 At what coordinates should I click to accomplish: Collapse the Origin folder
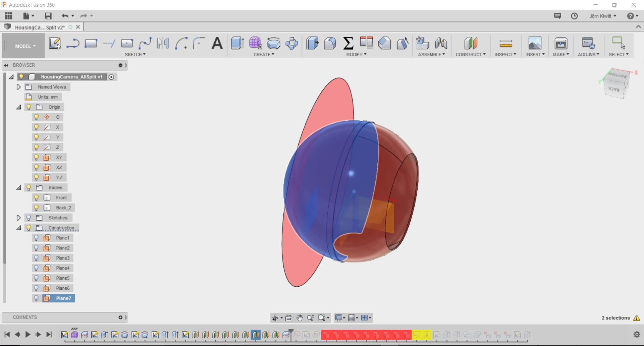[19, 107]
